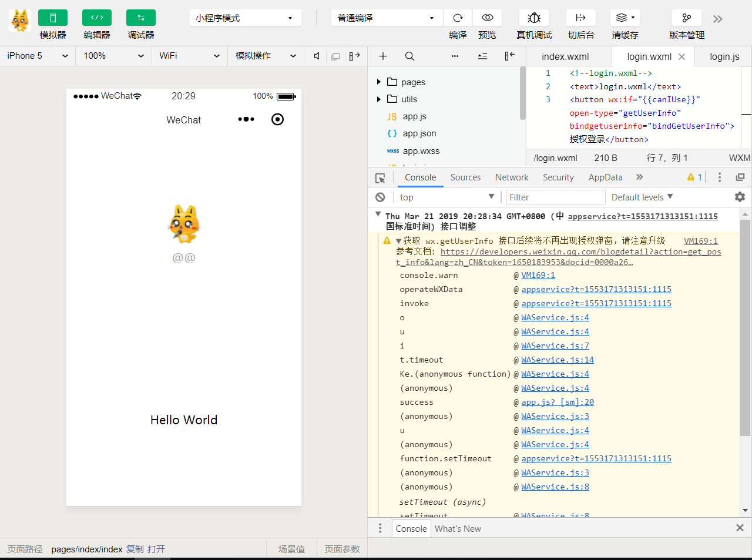Open console settings gear icon

[740, 197]
